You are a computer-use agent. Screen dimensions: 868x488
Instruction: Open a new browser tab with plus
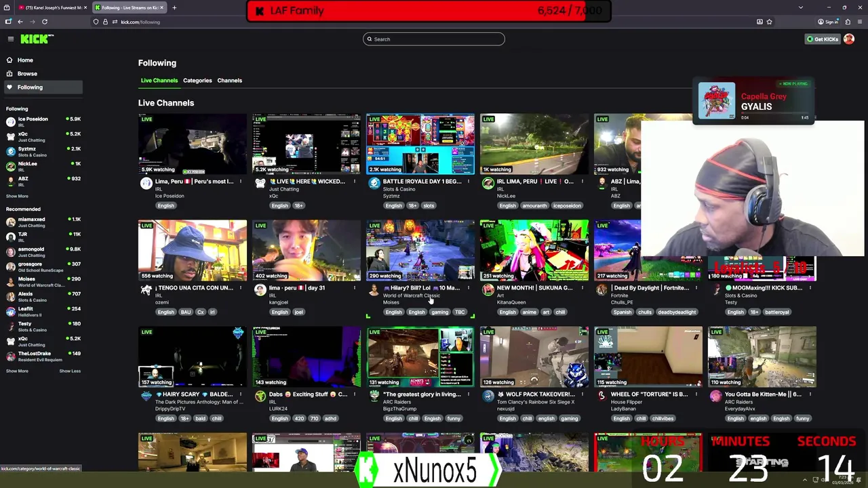click(x=174, y=7)
